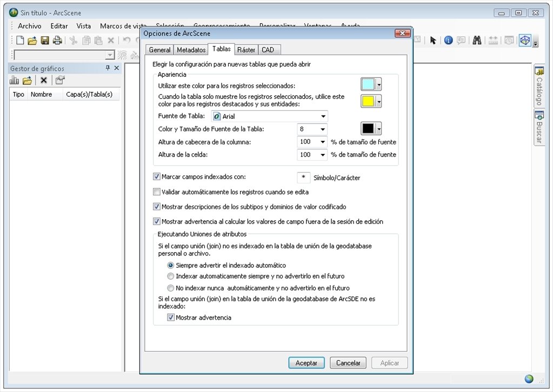Click the create graph bar chart icon
The image size is (553, 392).
(x=14, y=80)
